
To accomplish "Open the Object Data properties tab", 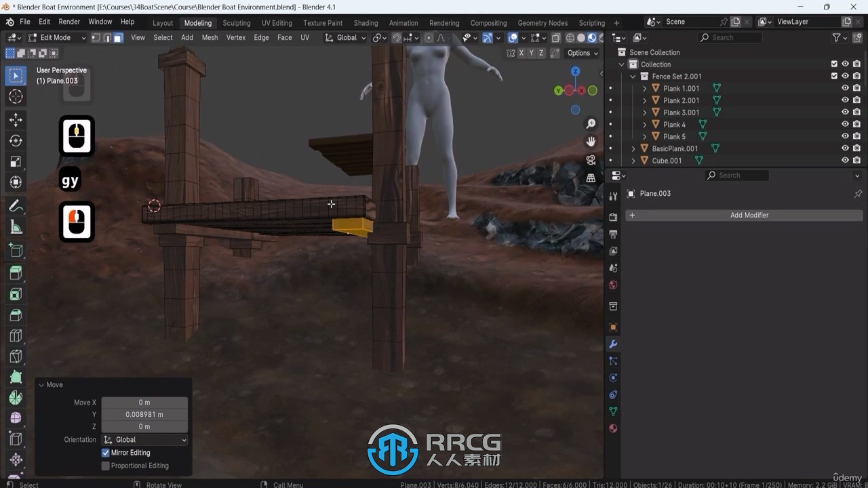I will pyautogui.click(x=613, y=411).
